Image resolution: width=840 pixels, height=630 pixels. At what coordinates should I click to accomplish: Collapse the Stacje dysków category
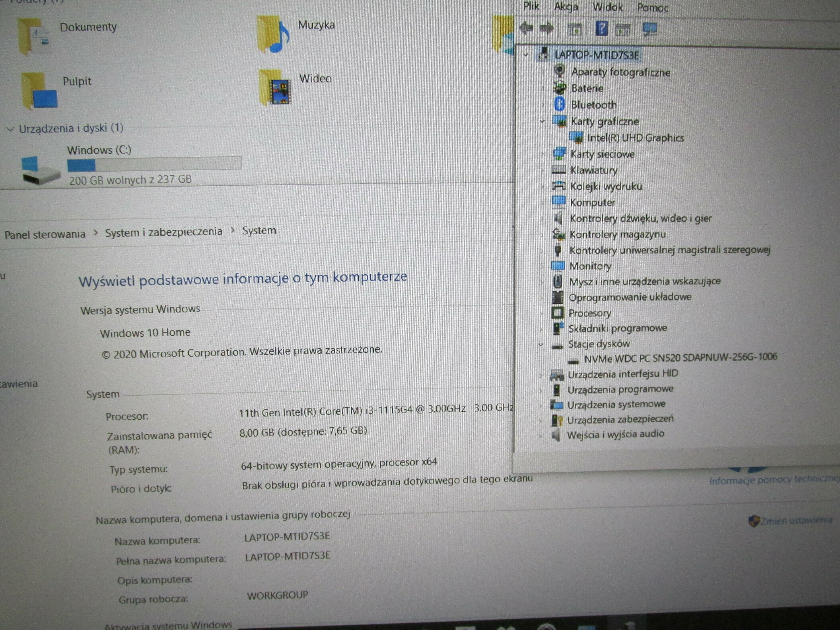pyautogui.click(x=541, y=345)
